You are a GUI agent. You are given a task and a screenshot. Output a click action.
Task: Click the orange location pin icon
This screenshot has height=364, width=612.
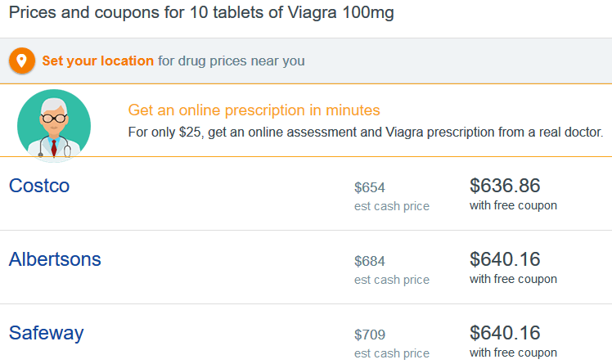tap(22, 61)
